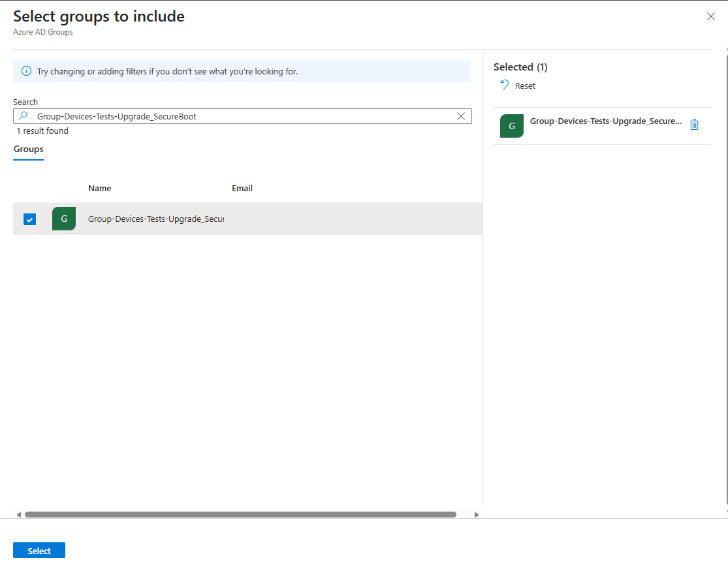Click the group name in the Selected list
Image resolution: width=728 pixels, height=571 pixels.
tap(605, 121)
